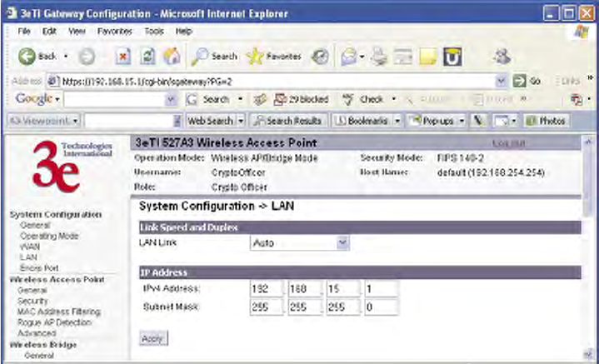The image size is (599, 364).
Task: Click the Go button beside address bar
Action: click(527, 81)
